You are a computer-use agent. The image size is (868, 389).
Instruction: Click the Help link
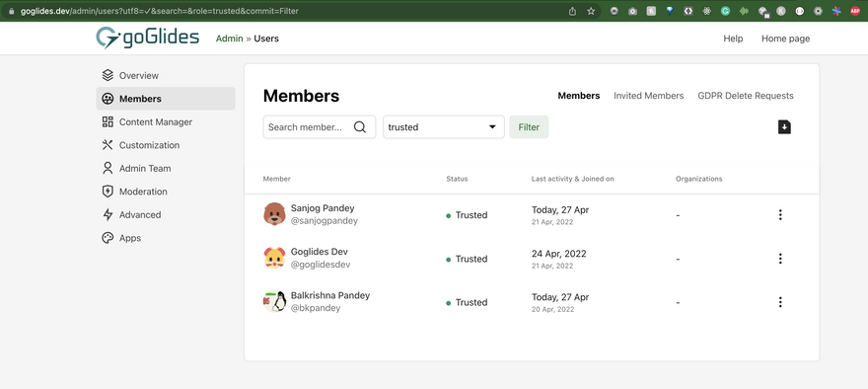[x=733, y=39]
